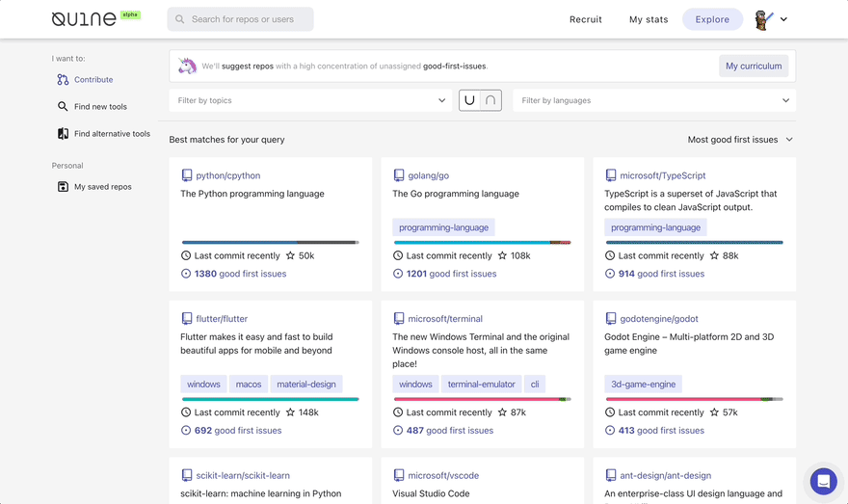Open the scikit-learn/scikit-learn repo link
848x504 pixels.
coord(243,475)
